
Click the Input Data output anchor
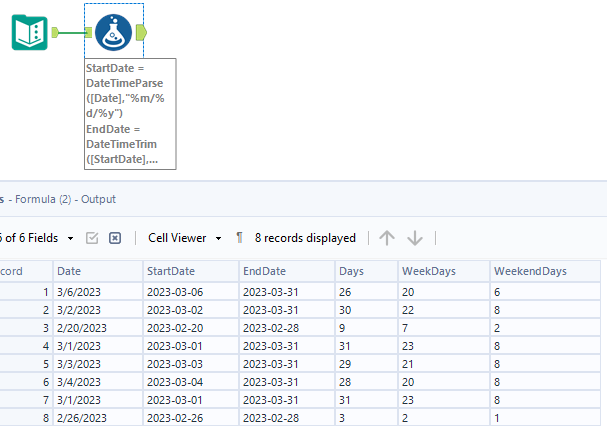pos(54,33)
